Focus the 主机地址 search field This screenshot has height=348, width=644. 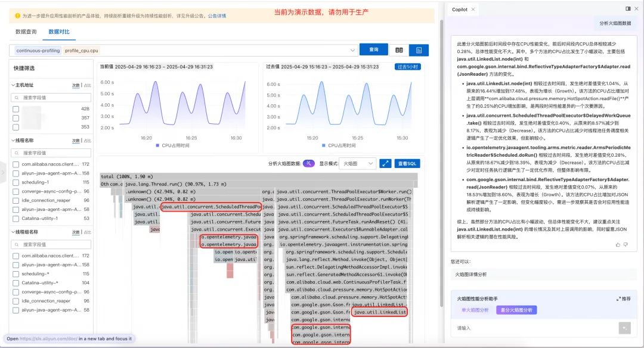coord(51,98)
